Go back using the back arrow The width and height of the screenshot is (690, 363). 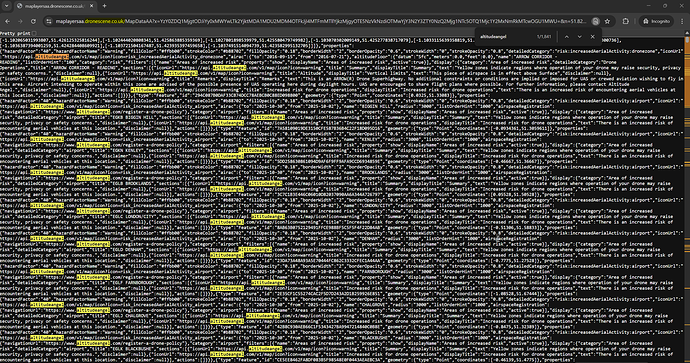(x=7, y=21)
